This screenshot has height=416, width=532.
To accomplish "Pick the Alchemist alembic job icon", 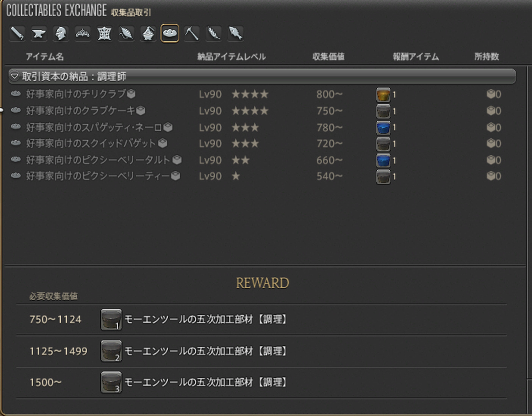I will pos(148,33).
